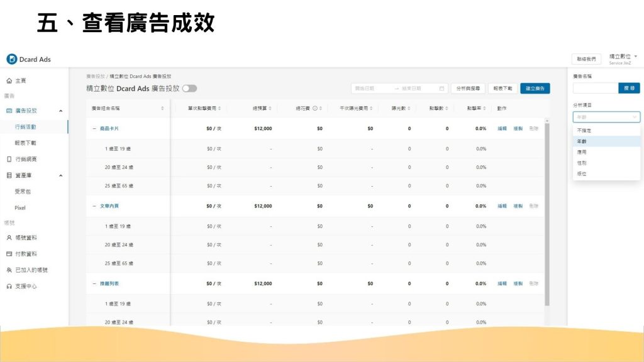Open the calendar icon in date range
The height and width of the screenshot is (362, 644).
(x=441, y=88)
